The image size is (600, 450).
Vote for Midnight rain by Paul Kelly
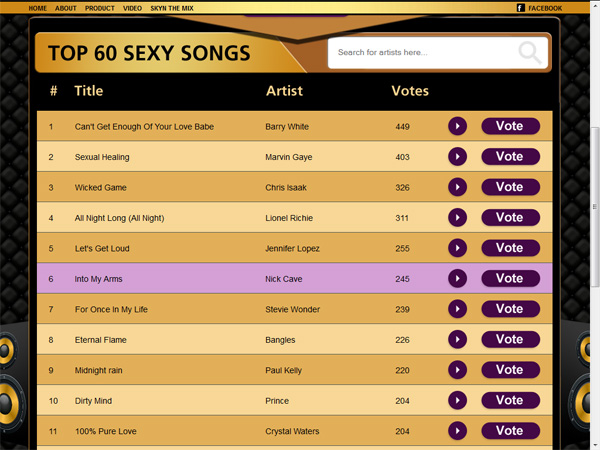(x=510, y=370)
